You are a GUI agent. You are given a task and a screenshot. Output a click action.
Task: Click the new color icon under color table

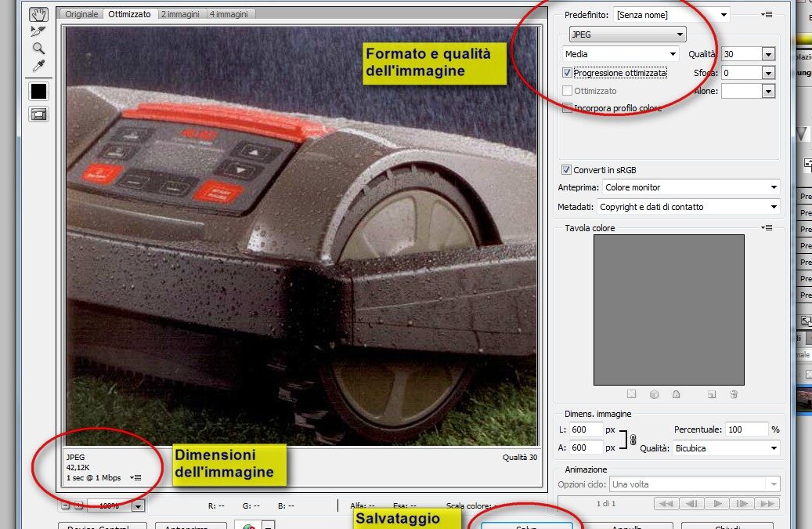tap(712, 394)
